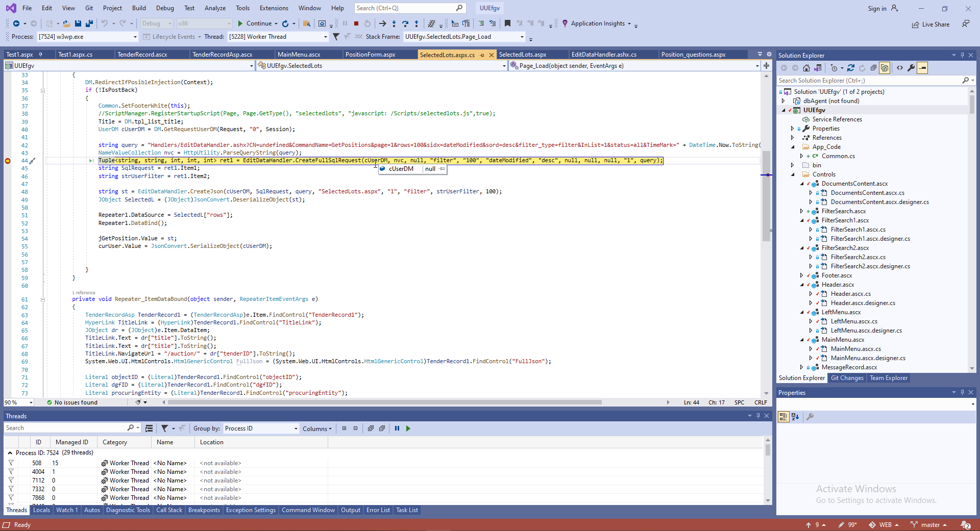The height and width of the screenshot is (531, 980).
Task: Switch to the Breakpoints tab
Action: [x=204, y=510]
